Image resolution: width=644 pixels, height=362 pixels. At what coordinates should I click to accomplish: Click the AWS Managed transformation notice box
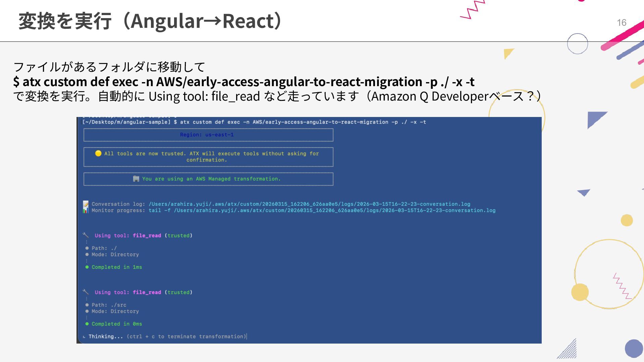208,179
